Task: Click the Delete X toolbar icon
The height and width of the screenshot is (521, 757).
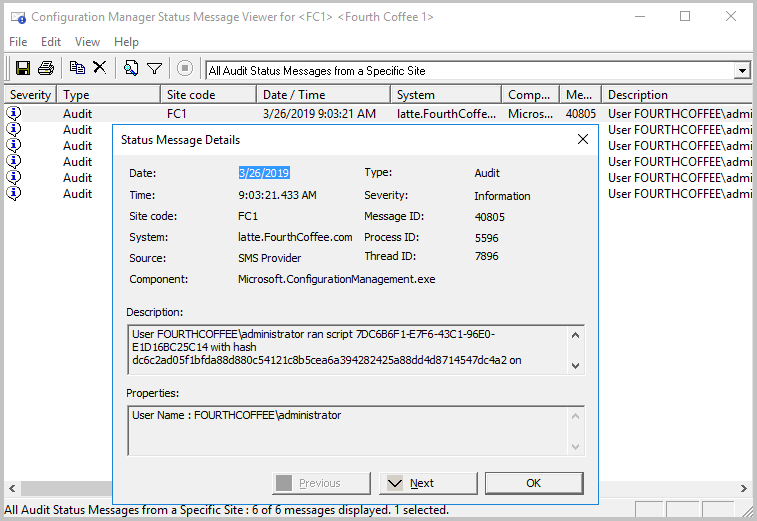Action: pos(99,67)
